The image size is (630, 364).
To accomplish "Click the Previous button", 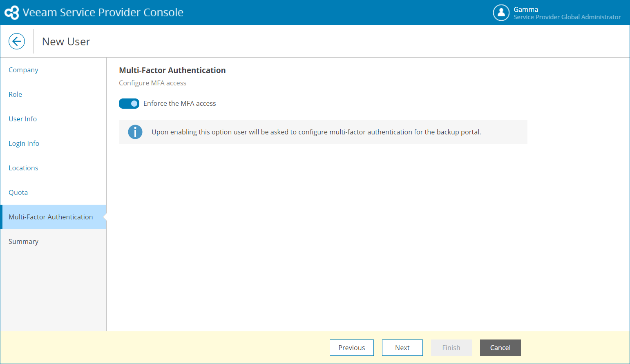I will 351,348.
